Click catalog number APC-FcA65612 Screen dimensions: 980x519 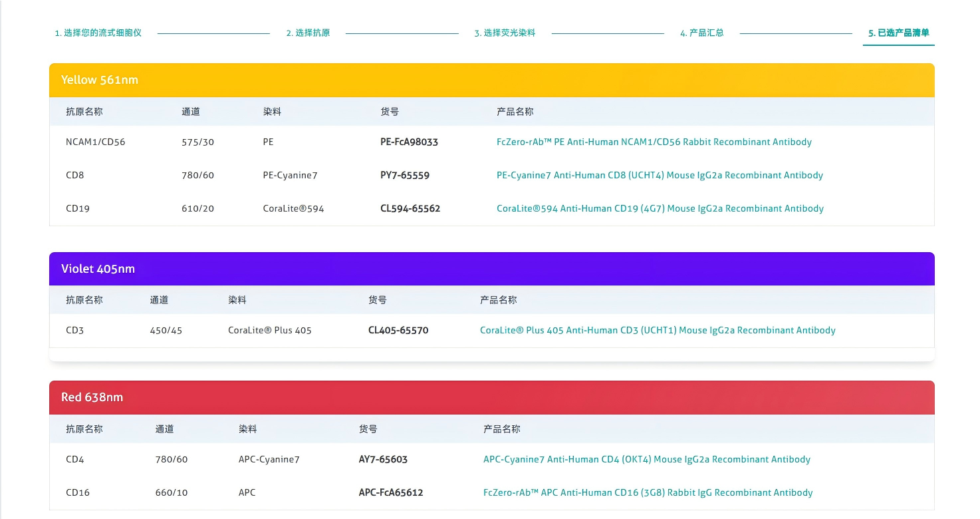[391, 492]
